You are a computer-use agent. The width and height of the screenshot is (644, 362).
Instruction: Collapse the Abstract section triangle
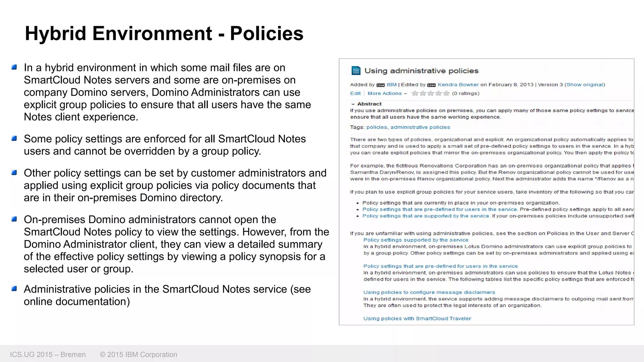tap(353, 104)
